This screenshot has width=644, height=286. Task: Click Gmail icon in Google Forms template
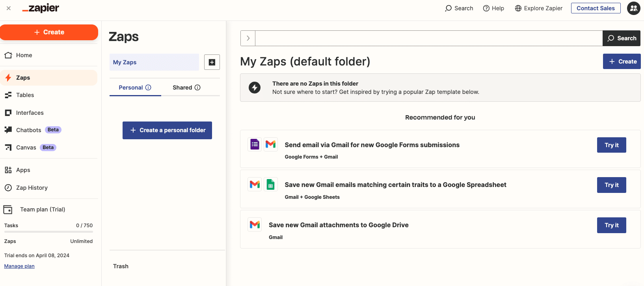coord(271,144)
